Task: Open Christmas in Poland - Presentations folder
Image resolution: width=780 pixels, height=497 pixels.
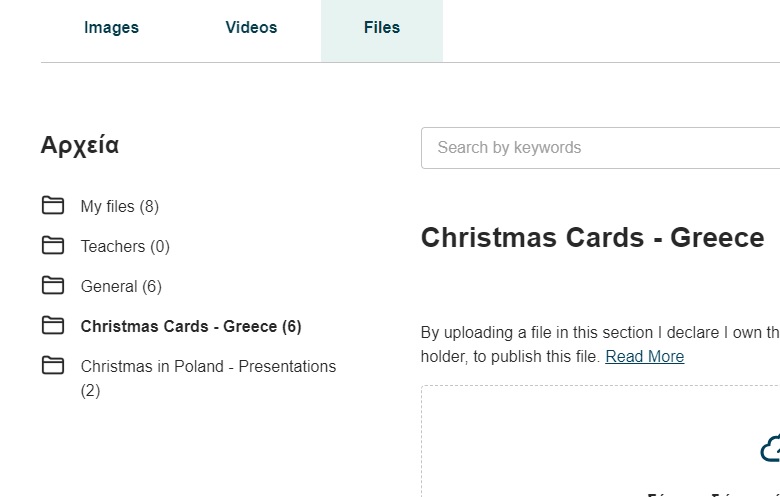Action: click(208, 378)
